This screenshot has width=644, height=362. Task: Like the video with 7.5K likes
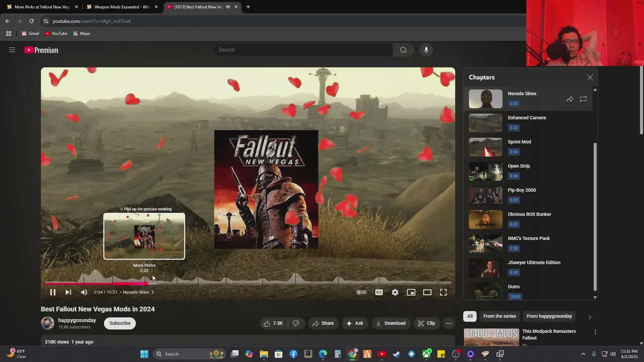click(273, 323)
